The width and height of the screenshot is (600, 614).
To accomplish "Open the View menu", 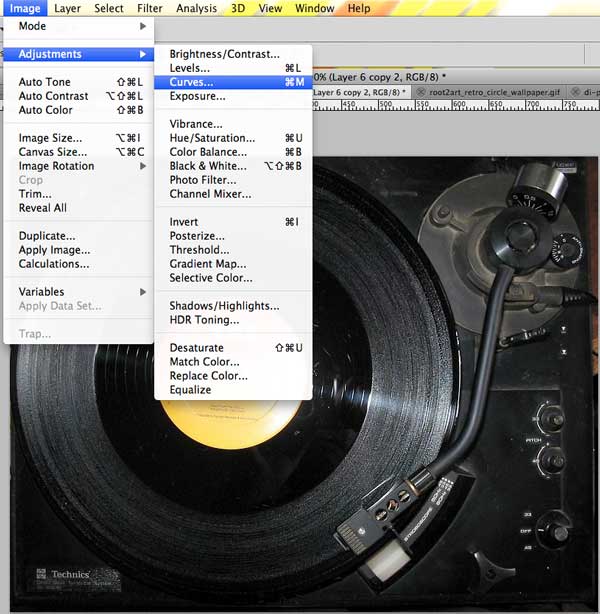I will [270, 8].
